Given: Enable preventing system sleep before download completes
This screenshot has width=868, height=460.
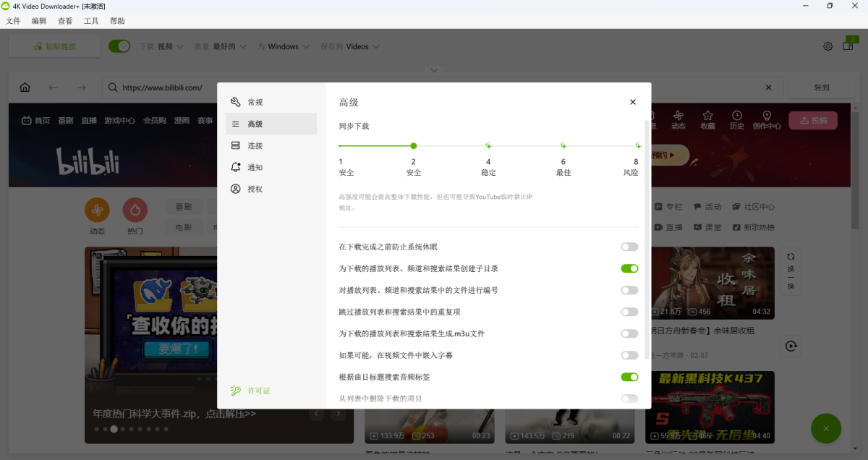Looking at the screenshot, I should pos(629,247).
